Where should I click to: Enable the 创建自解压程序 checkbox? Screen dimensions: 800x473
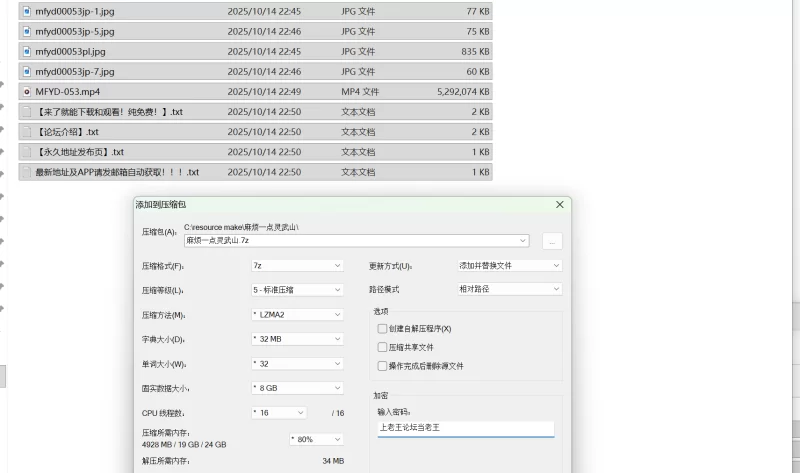pyautogui.click(x=382, y=328)
